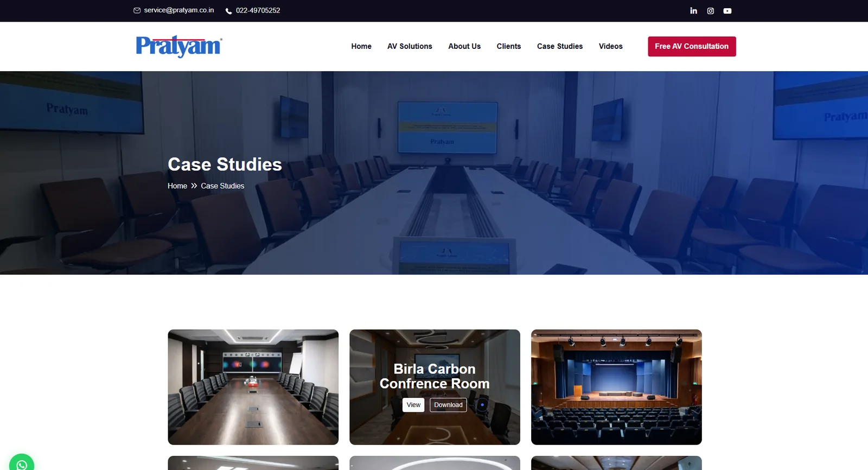Open the YouTube icon in top bar
Screen dimensions: 868x470
coord(727,11)
